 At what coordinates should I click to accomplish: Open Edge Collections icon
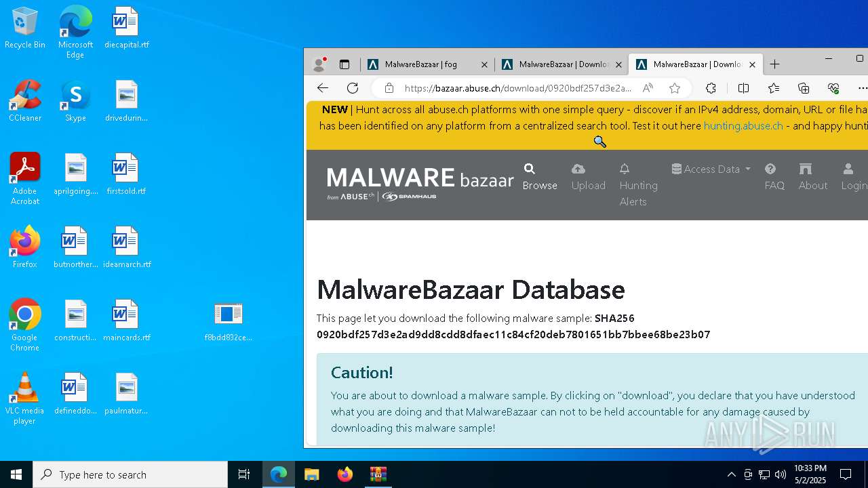coord(804,88)
